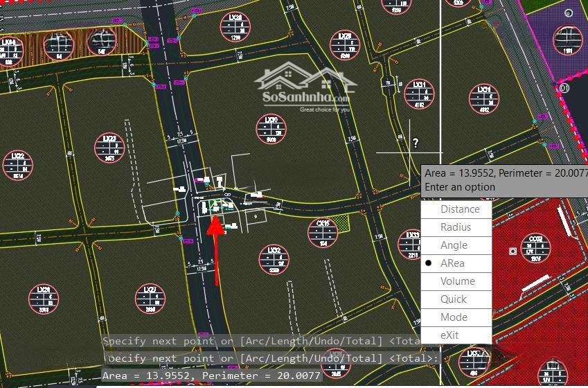Select the ARea radio bullet option
This screenshot has width=588, height=388.
click(x=429, y=263)
